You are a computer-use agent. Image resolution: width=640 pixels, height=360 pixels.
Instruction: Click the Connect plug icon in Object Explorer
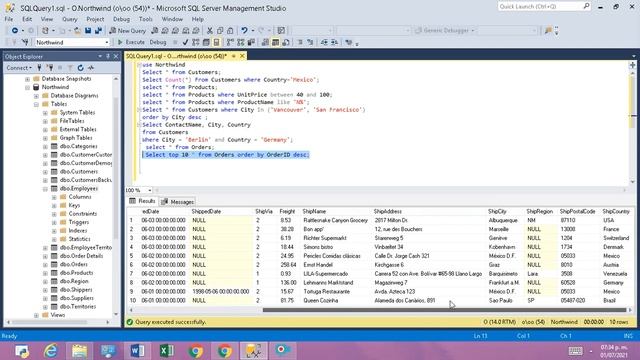coord(39,68)
